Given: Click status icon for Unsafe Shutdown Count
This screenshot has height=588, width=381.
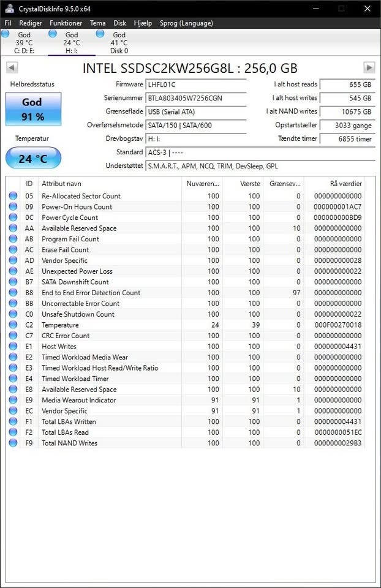Looking at the screenshot, I should [13, 314].
